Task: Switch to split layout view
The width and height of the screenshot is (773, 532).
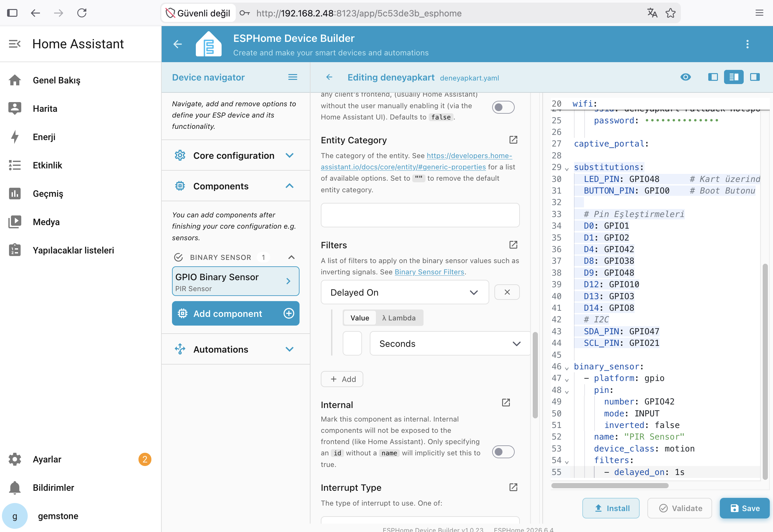Action: click(x=734, y=77)
